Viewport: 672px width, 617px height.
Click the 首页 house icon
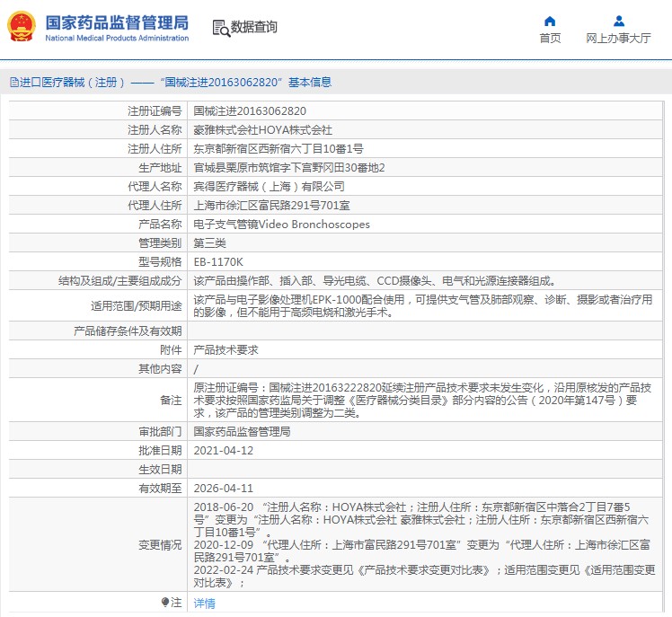point(550,22)
